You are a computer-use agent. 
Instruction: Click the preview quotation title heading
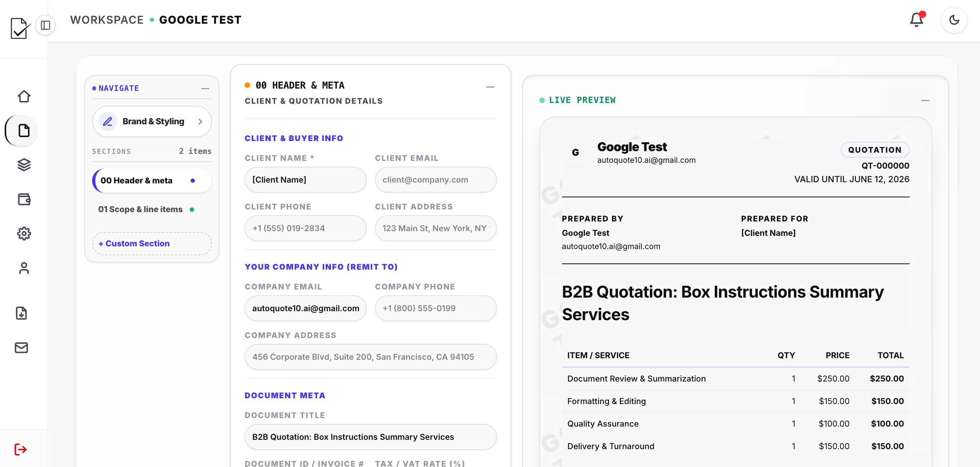(x=723, y=303)
